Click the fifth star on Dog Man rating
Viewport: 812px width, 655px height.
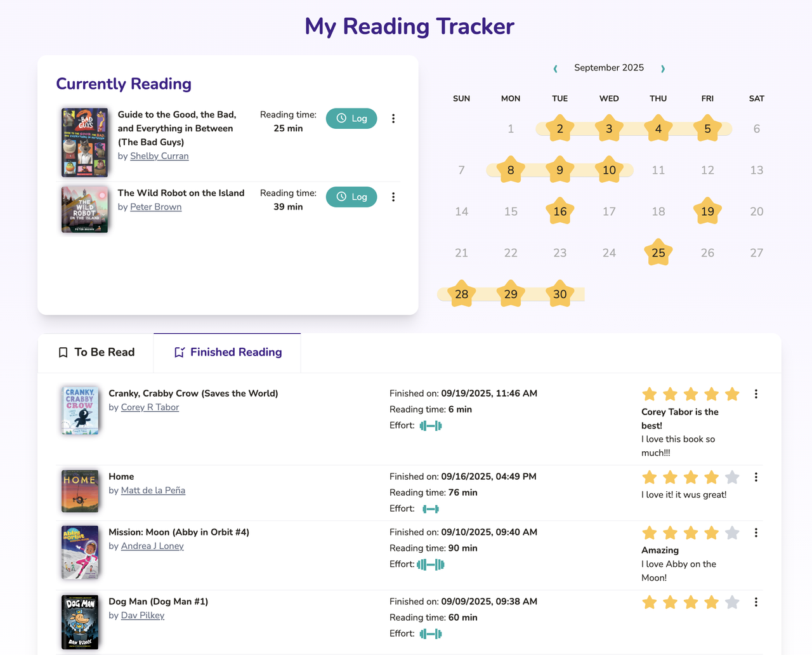pos(732,602)
